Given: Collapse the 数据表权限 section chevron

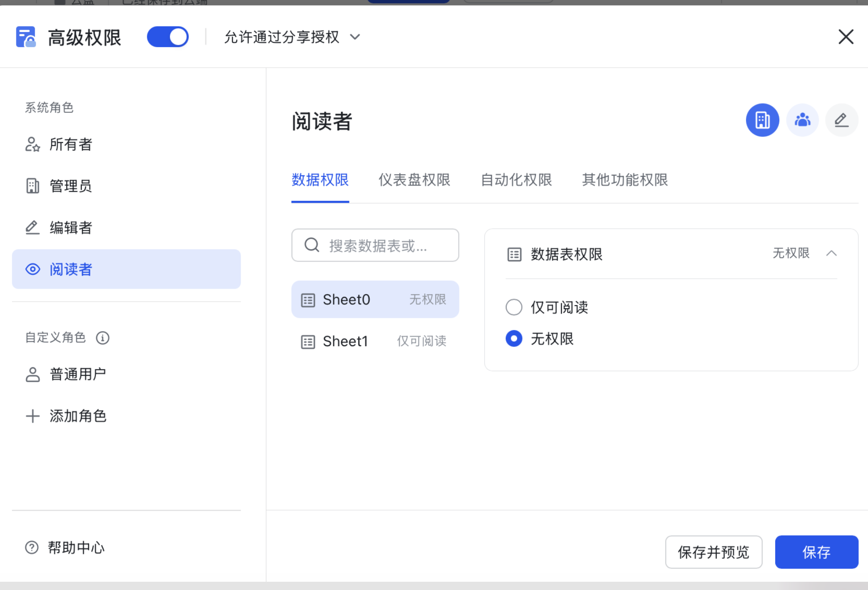Looking at the screenshot, I should tap(832, 254).
